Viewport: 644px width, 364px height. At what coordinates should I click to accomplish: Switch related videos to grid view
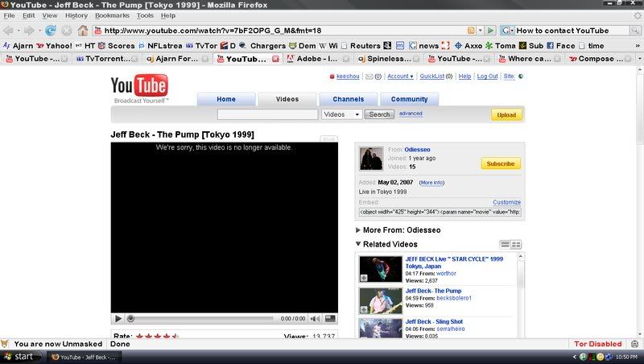pyautogui.click(x=516, y=245)
